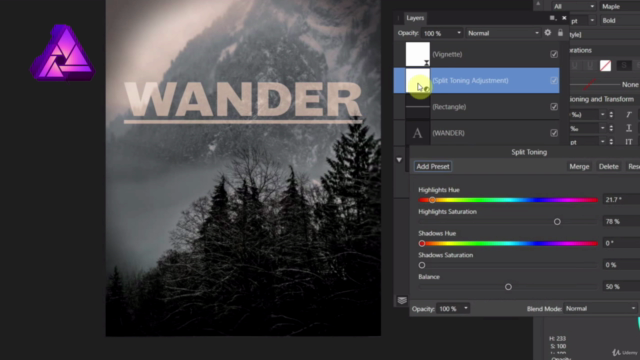Toggle the layer lock icon
Image resolution: width=640 pixels, height=360 pixels.
[560, 33]
